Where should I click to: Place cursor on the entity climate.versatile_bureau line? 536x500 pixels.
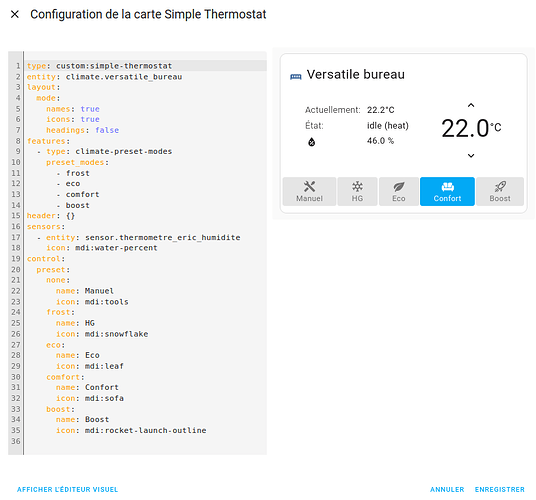click(x=104, y=77)
